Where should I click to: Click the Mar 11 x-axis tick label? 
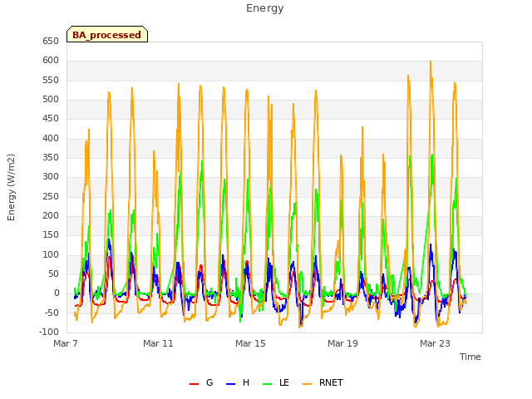[158, 343]
